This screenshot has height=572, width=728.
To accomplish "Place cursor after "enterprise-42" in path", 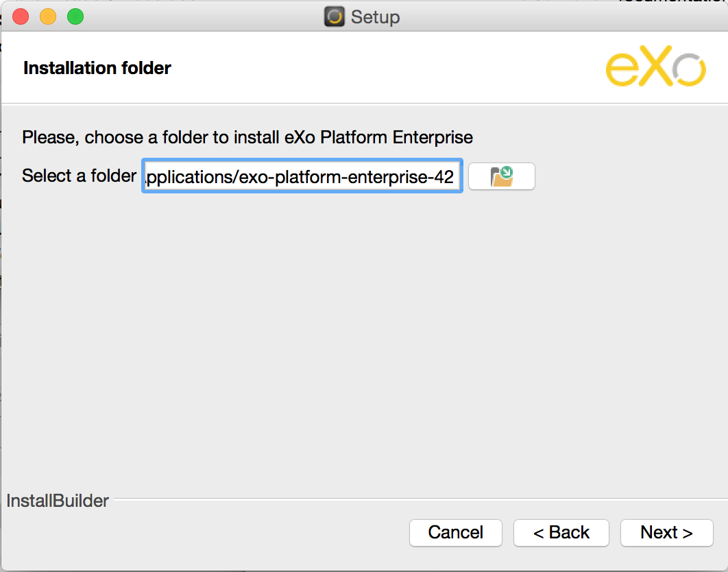I will (x=455, y=176).
